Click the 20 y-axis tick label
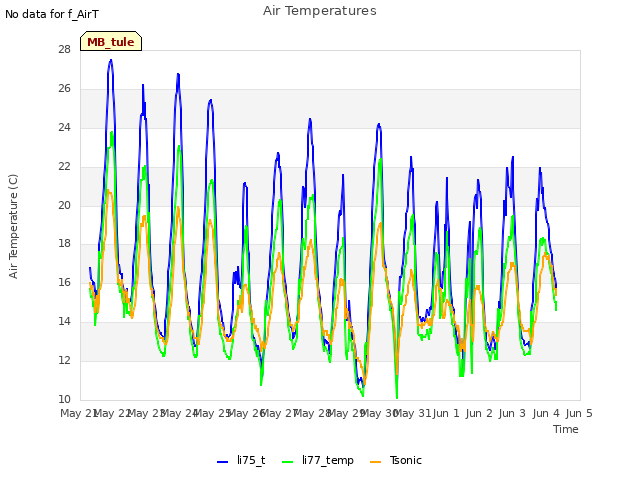 [x=64, y=205]
